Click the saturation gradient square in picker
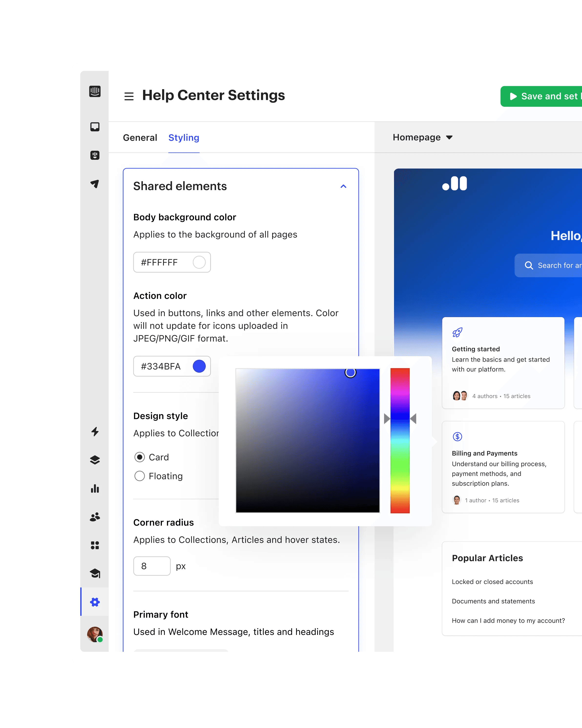The width and height of the screenshot is (582, 728). coord(308,441)
